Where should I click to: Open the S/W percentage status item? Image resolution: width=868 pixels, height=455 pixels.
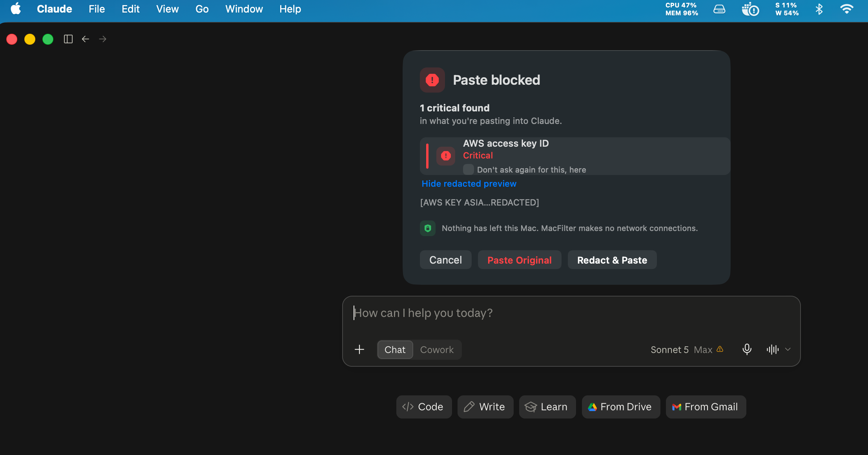tap(787, 9)
